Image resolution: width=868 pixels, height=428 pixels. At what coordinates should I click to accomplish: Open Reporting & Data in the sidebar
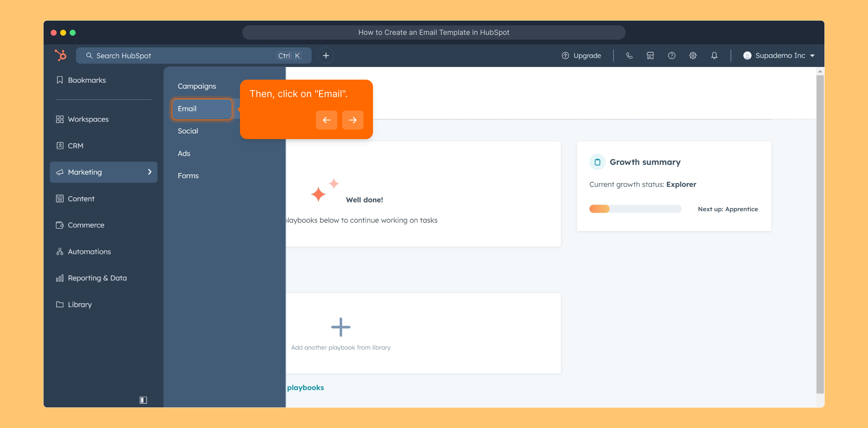(97, 278)
